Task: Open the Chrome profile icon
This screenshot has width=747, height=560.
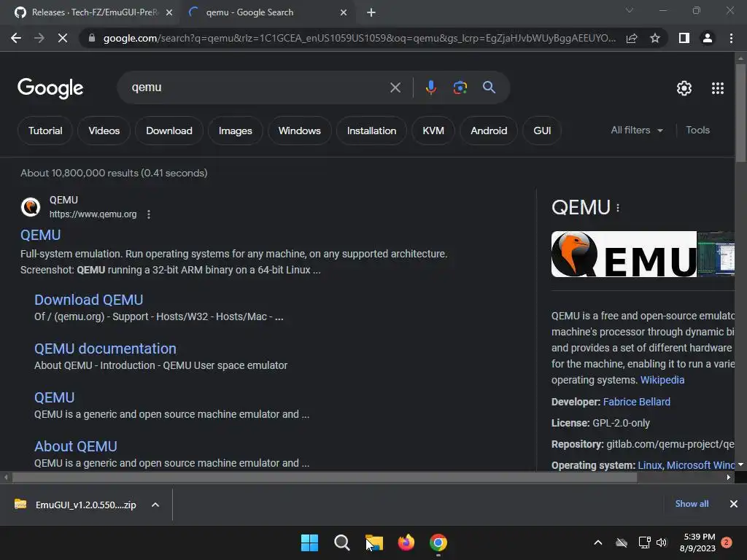Action: coord(708,38)
